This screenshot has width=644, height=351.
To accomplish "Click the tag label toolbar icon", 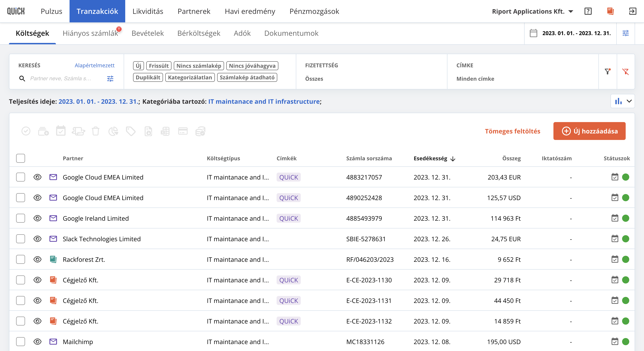I will click(x=131, y=131).
